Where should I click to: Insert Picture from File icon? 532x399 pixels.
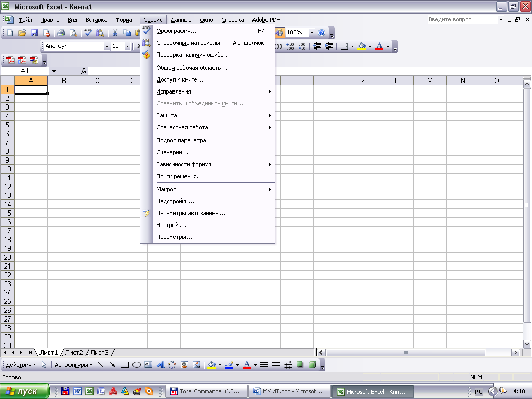tap(196, 365)
